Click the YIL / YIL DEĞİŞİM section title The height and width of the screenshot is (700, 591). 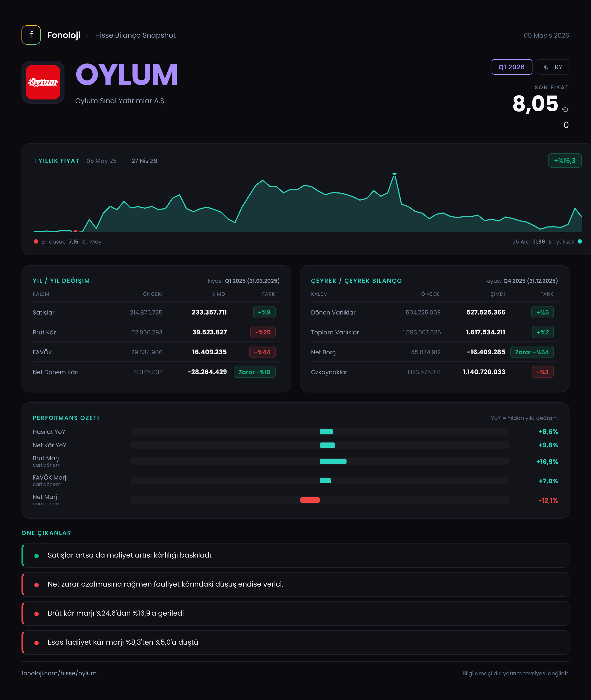61,281
